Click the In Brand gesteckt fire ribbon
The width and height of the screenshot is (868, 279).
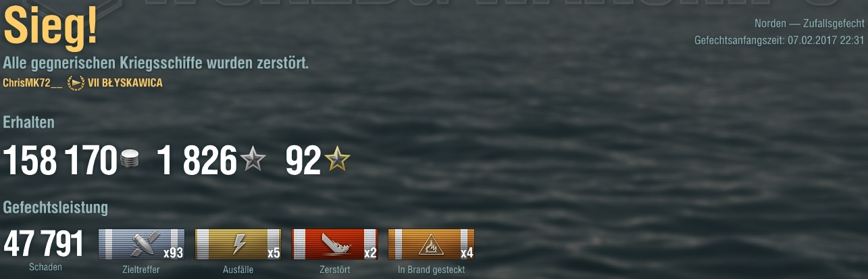(x=431, y=244)
